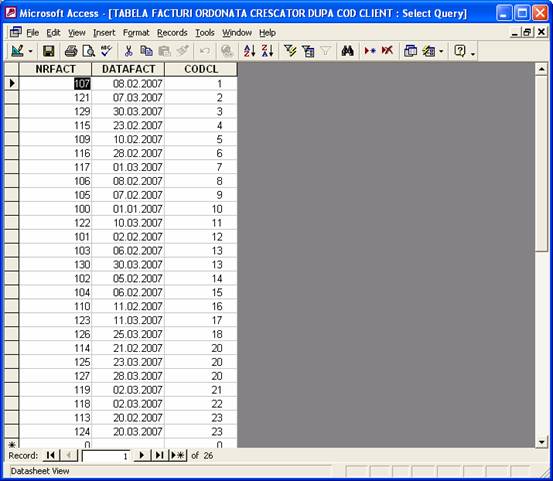The width and height of the screenshot is (553, 481).
Task: Open Print Preview with magnifier page icon
Action: coord(88,51)
